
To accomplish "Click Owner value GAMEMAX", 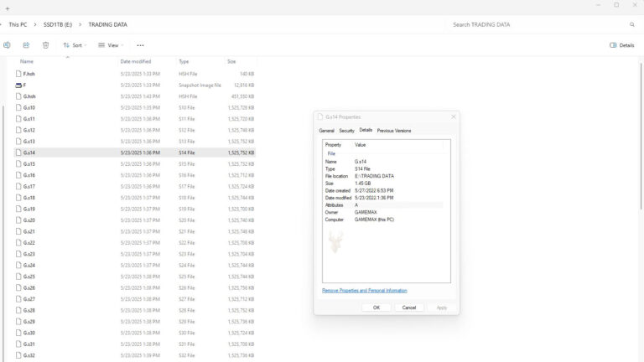I will [366, 212].
